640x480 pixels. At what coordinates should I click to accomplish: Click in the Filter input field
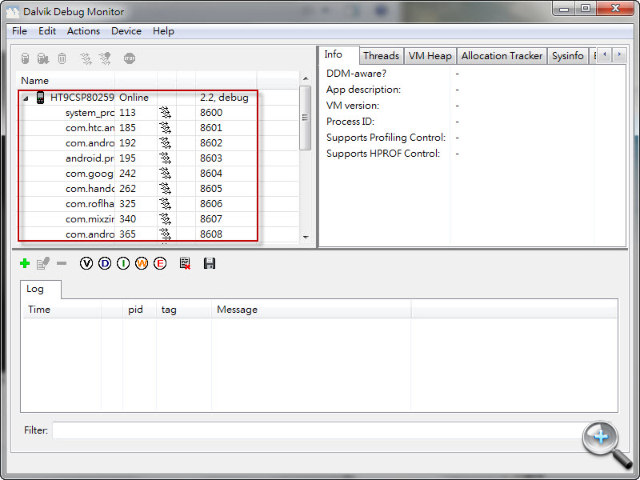tap(320, 430)
